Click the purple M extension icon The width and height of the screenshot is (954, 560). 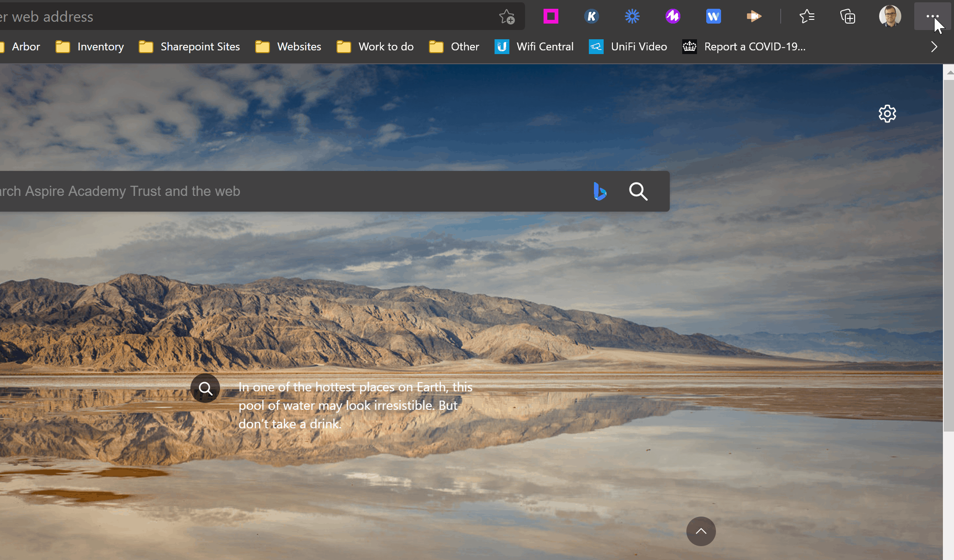pos(673,17)
